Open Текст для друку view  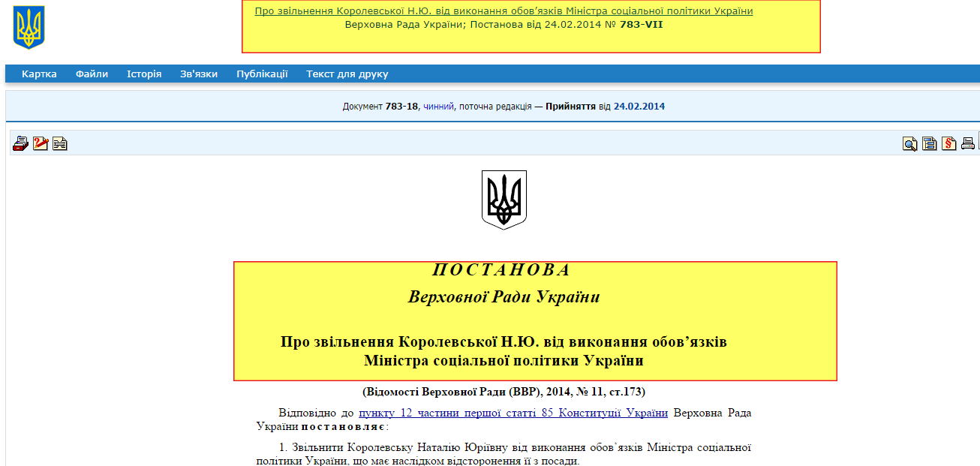(x=346, y=74)
